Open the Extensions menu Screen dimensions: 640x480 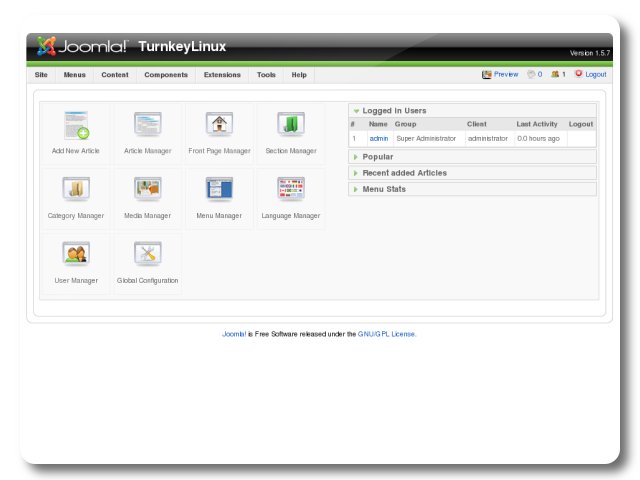[222, 75]
